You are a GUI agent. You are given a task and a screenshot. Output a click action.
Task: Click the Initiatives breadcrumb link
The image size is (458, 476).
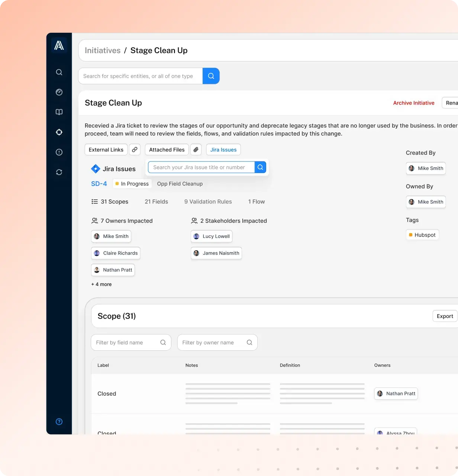point(103,51)
